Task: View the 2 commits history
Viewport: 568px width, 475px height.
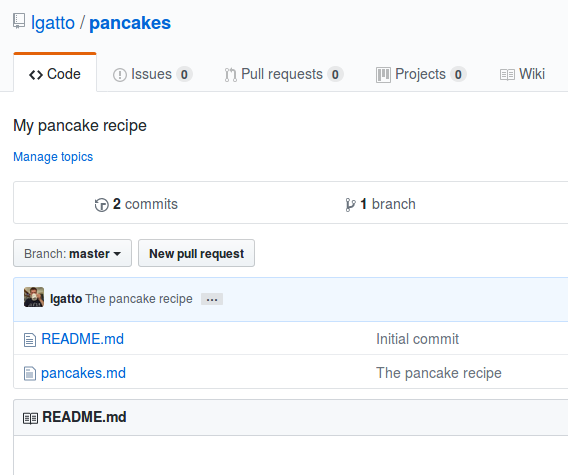Action: click(136, 204)
